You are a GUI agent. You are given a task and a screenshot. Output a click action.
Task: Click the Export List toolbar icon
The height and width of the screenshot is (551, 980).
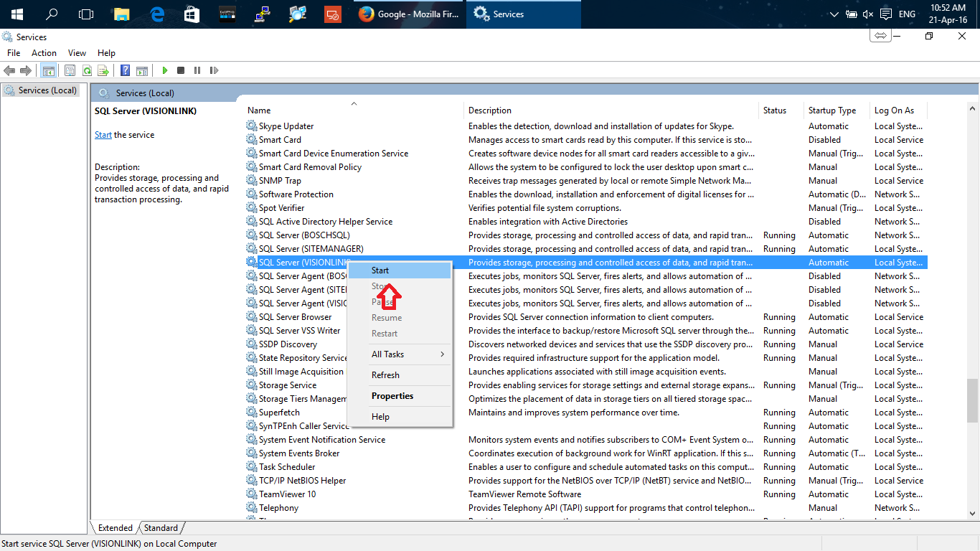click(x=103, y=70)
